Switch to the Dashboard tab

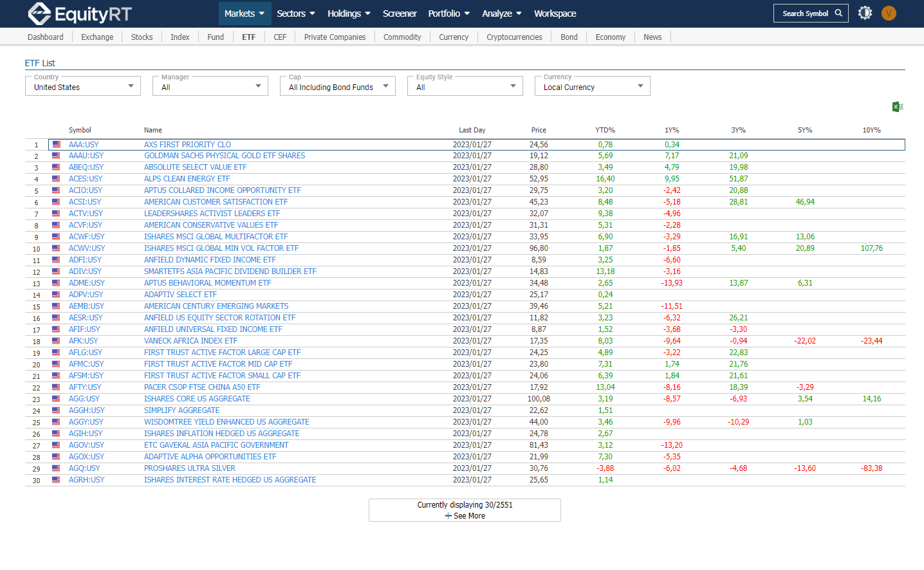[x=46, y=37]
